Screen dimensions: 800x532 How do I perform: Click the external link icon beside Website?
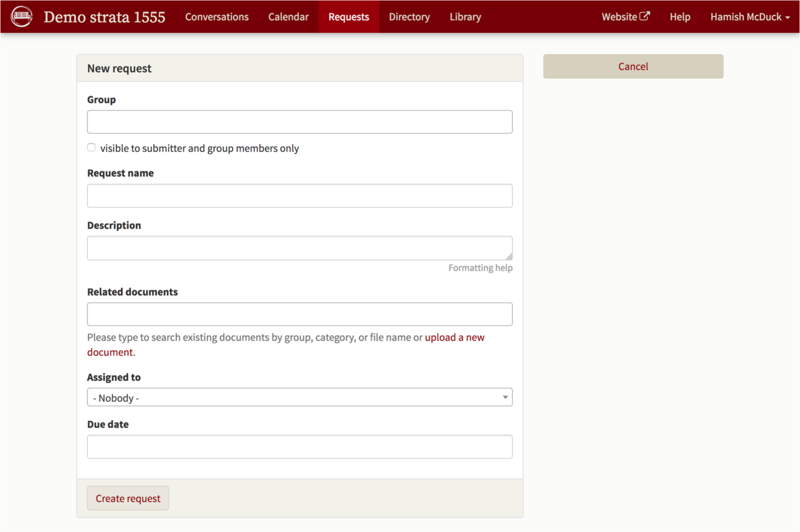[x=644, y=15]
